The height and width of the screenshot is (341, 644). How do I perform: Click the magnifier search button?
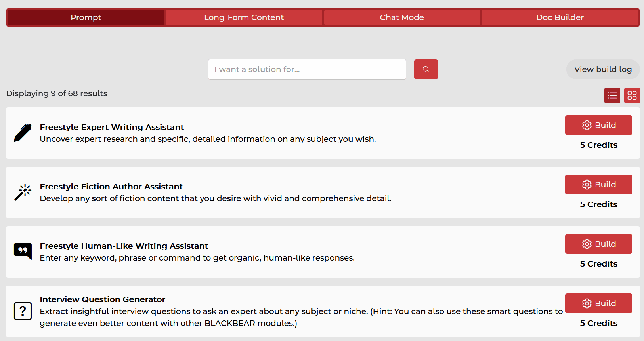pyautogui.click(x=426, y=69)
